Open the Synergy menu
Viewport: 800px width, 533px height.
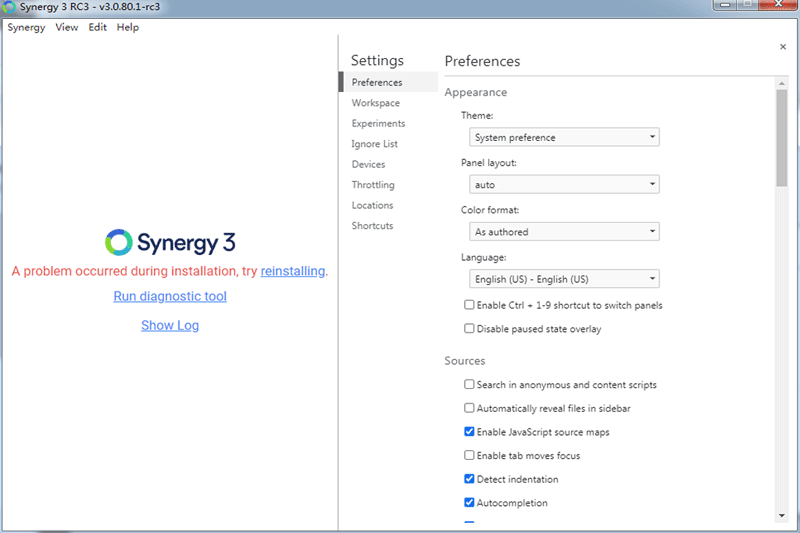[26, 28]
